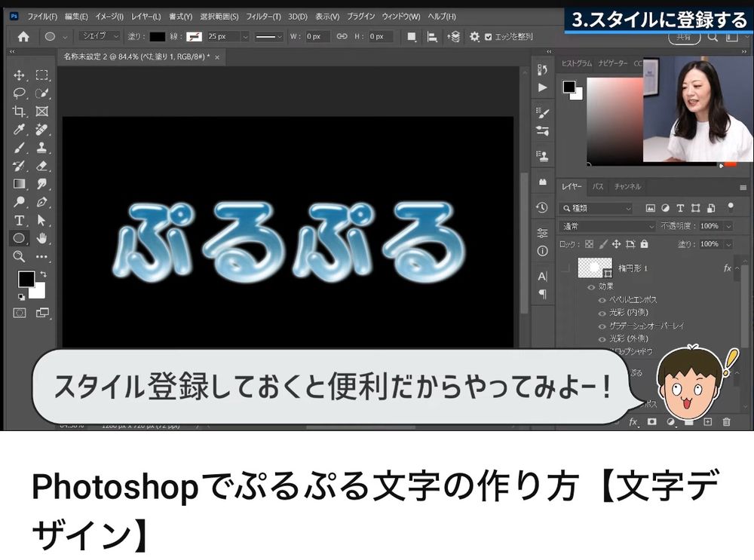This screenshot has width=754, height=560.
Task: Select the Path Selection tool
Action: [x=41, y=220]
